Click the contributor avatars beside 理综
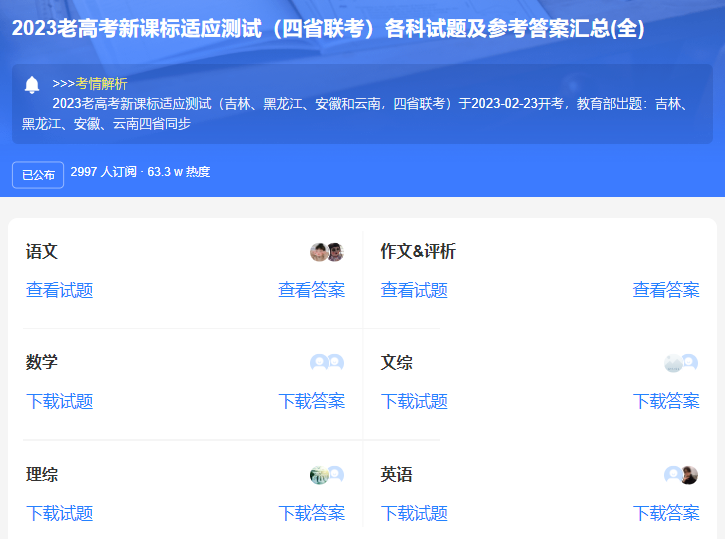 coord(327,475)
